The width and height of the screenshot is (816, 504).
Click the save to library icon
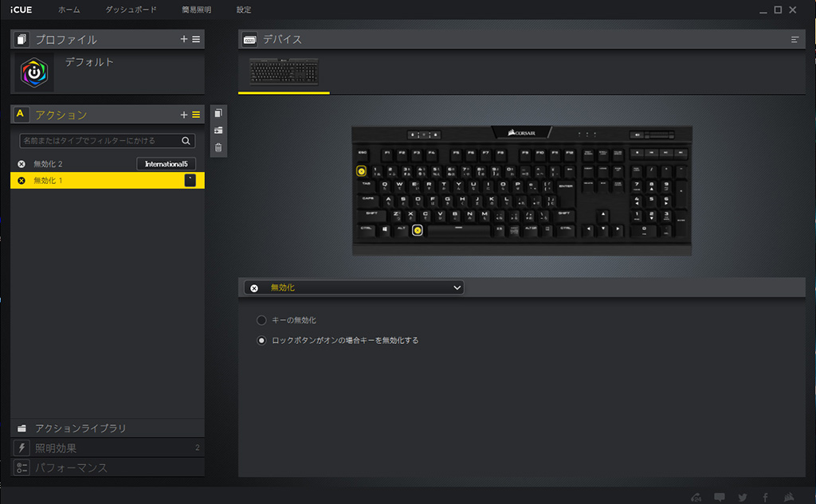pyautogui.click(x=218, y=130)
